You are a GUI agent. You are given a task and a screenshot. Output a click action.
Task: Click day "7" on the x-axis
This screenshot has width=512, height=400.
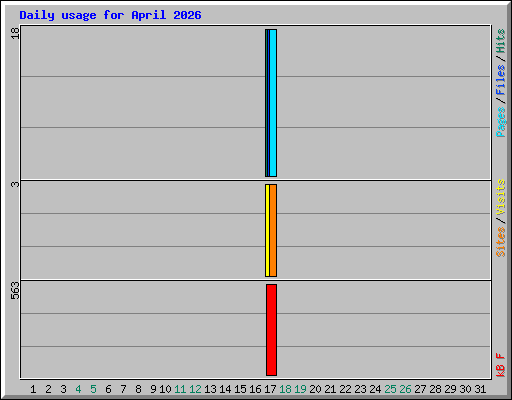click(x=123, y=389)
